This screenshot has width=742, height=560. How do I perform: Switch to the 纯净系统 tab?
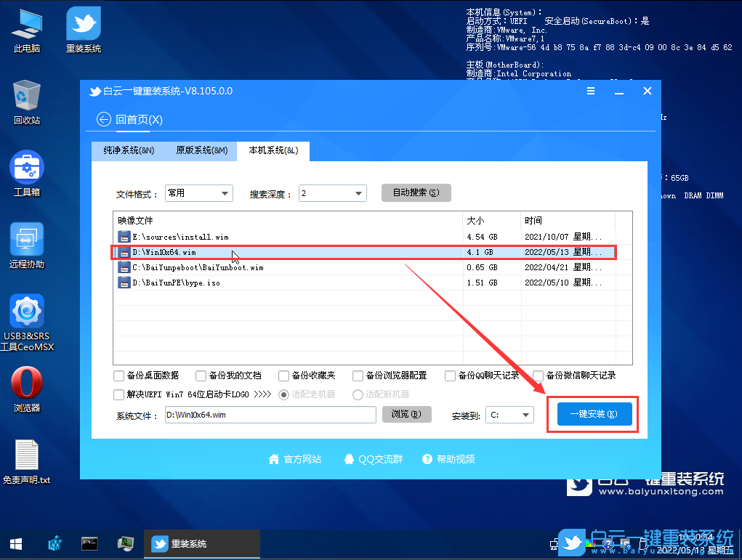[x=129, y=151]
